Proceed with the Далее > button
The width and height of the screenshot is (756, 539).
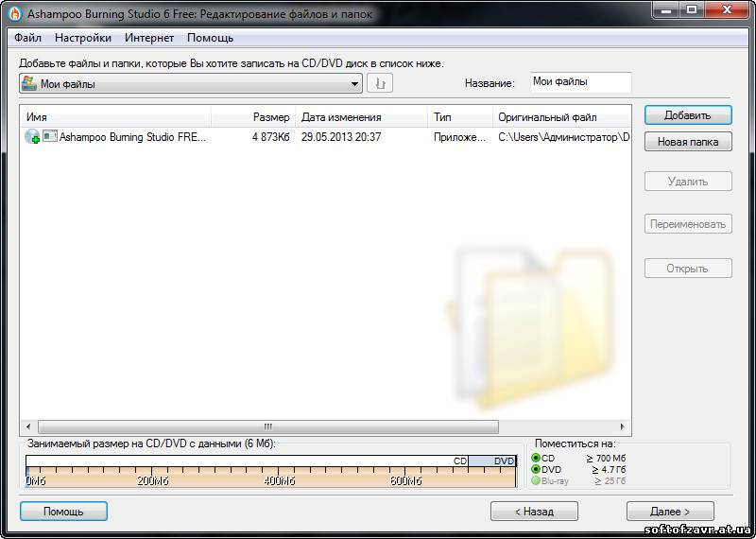670,511
